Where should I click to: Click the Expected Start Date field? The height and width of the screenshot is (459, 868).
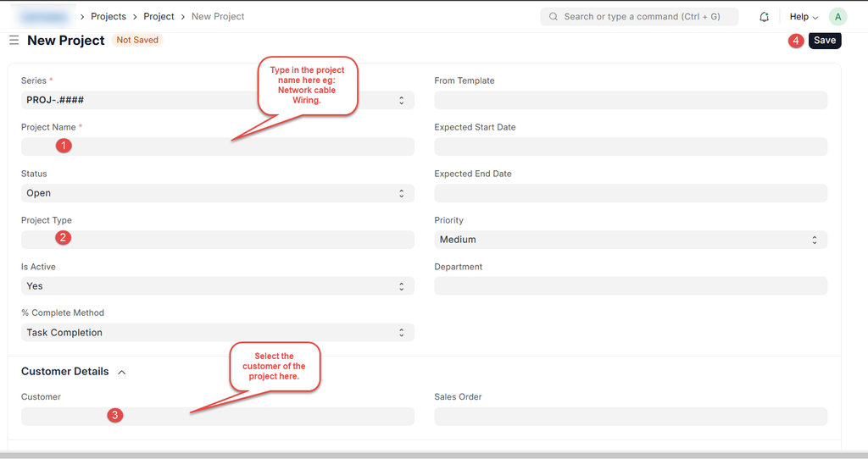[x=630, y=147]
